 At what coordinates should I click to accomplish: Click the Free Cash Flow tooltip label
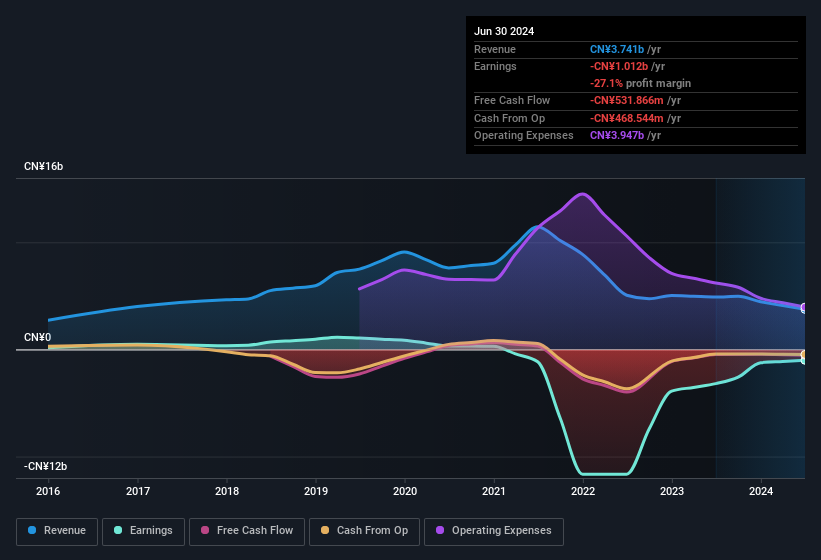[x=512, y=100]
